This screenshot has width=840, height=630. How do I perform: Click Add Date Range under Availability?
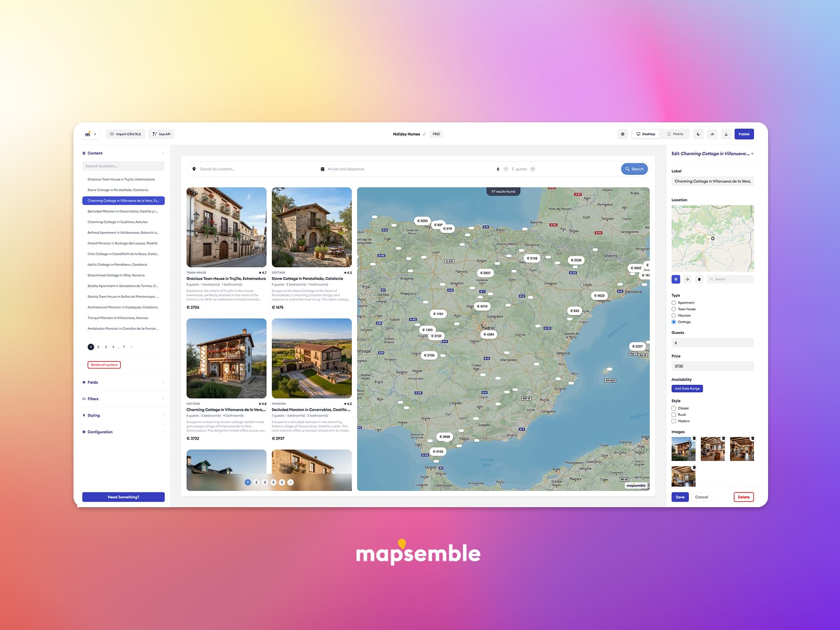pyautogui.click(x=687, y=388)
